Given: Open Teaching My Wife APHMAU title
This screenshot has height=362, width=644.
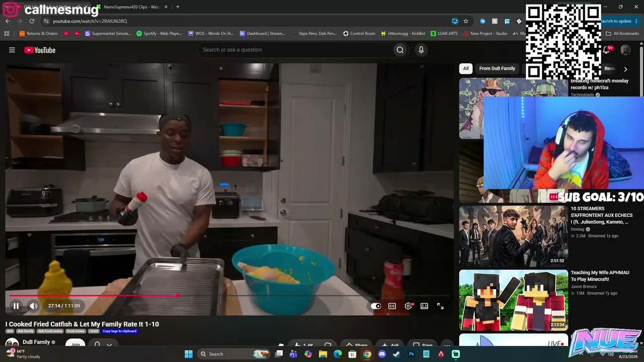Looking at the screenshot, I should pyautogui.click(x=600, y=276).
